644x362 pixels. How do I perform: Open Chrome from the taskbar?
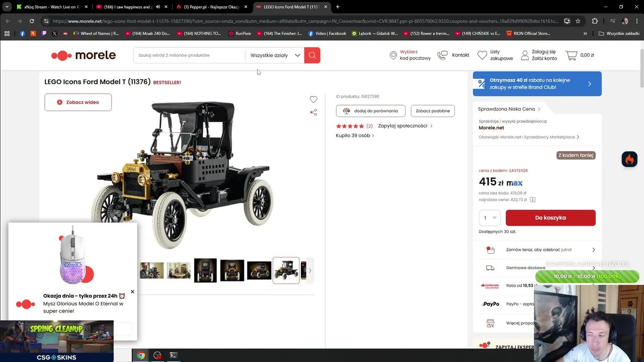click(x=141, y=355)
